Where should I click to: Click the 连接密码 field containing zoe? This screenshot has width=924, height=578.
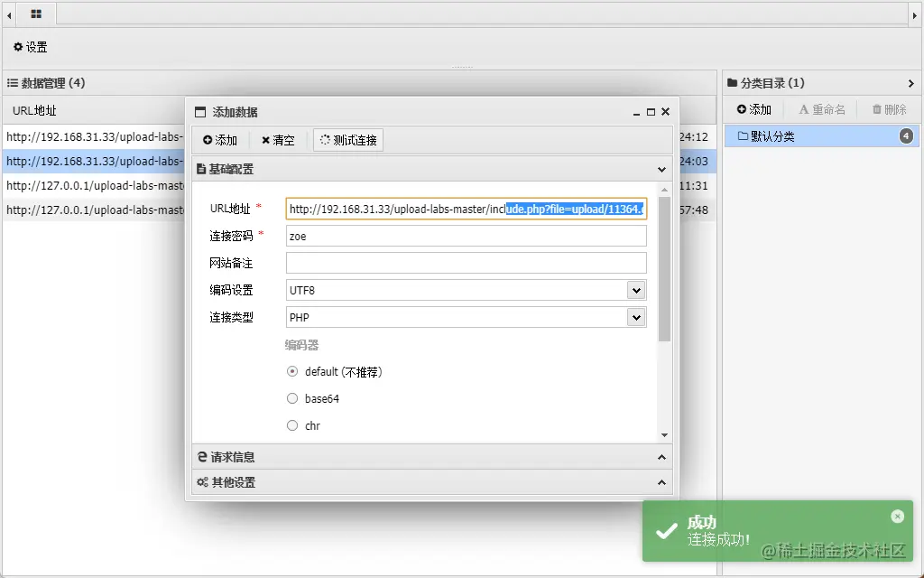point(467,236)
